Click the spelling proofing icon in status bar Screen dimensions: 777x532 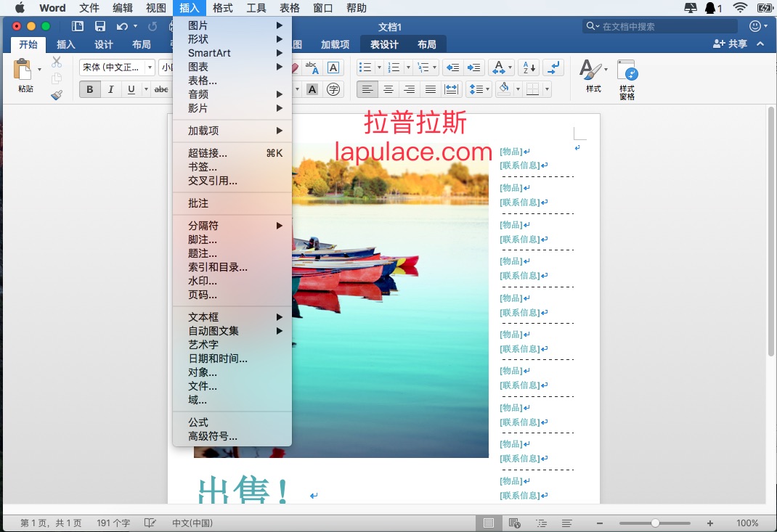(150, 523)
